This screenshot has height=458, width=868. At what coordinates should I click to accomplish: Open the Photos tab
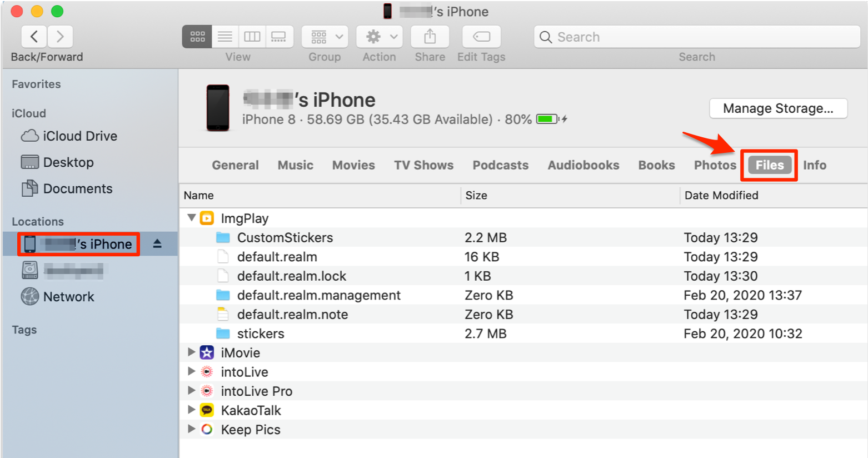tap(715, 165)
